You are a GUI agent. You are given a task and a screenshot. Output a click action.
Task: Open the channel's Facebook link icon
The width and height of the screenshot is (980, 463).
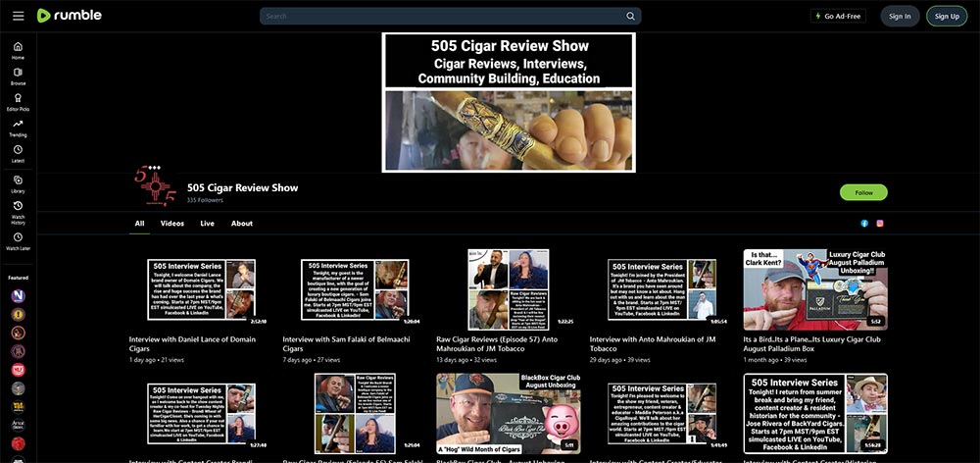pos(864,224)
